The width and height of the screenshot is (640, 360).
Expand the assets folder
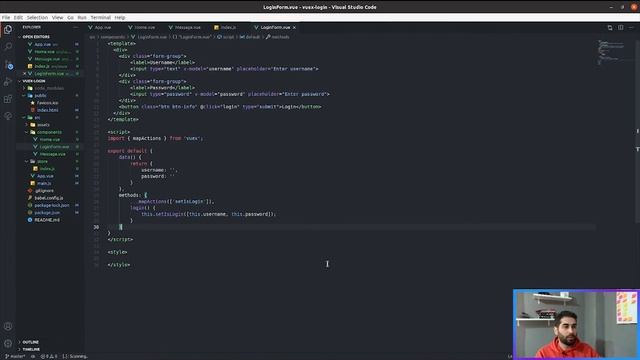(x=43, y=125)
